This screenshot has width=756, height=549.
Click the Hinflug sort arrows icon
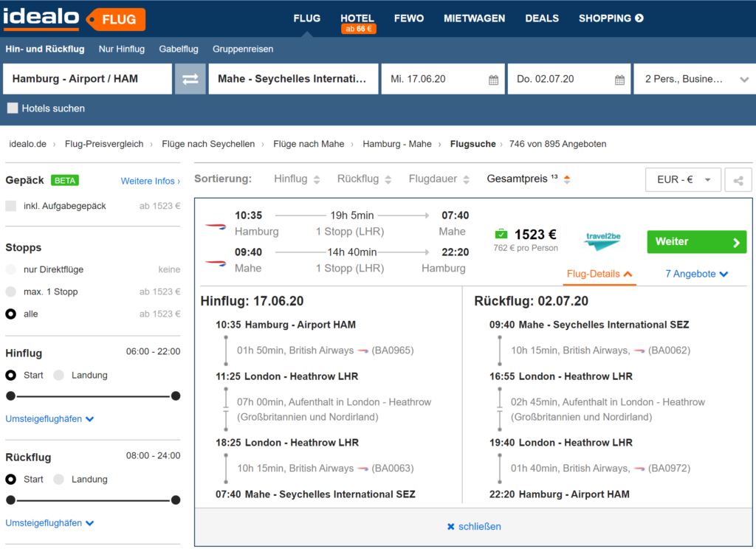click(317, 180)
